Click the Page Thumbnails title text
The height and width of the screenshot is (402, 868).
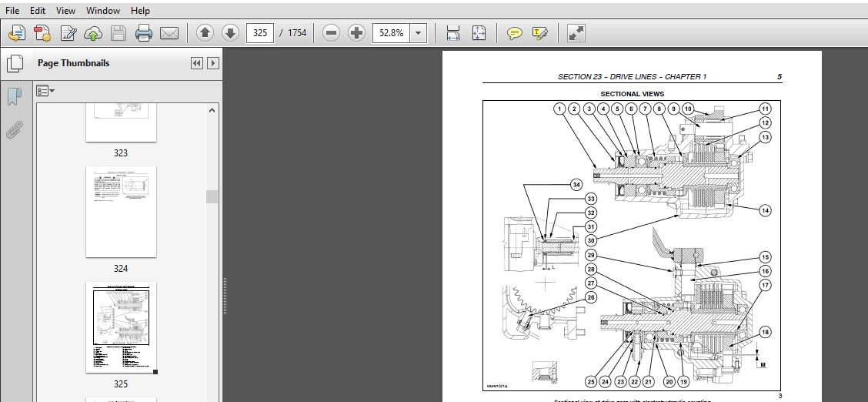click(73, 63)
